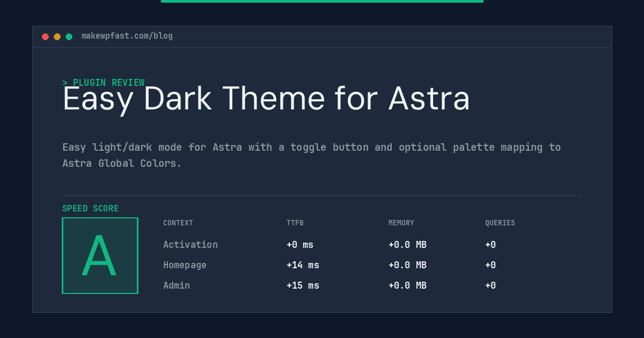Click the MEMORY column header
The height and width of the screenshot is (338, 644).
(x=401, y=223)
